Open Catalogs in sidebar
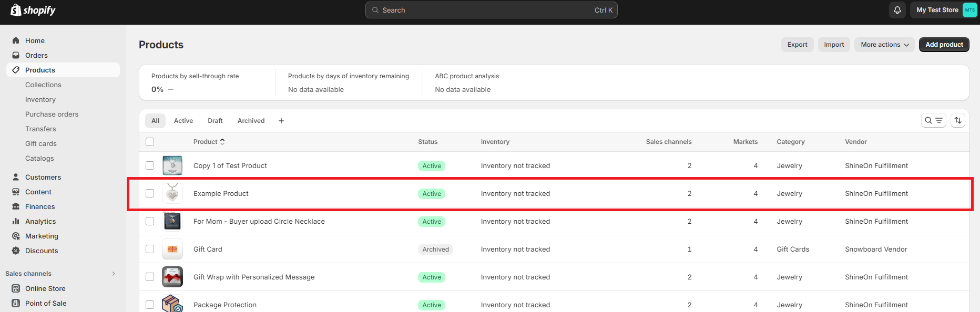Image resolution: width=980 pixels, height=312 pixels. coord(39,158)
